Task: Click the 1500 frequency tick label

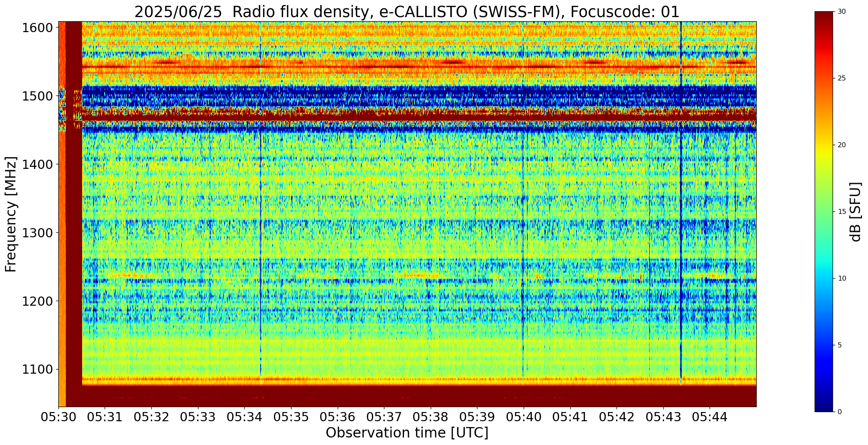Action: click(x=38, y=96)
